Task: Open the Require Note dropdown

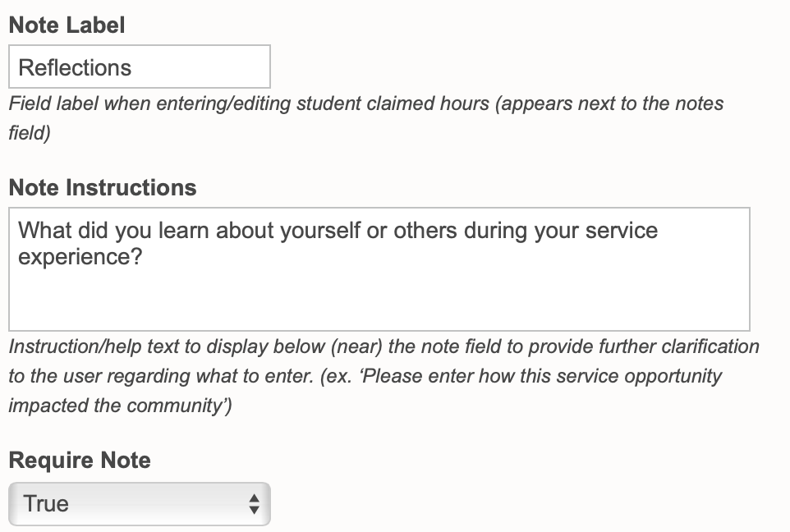Action: (x=139, y=503)
